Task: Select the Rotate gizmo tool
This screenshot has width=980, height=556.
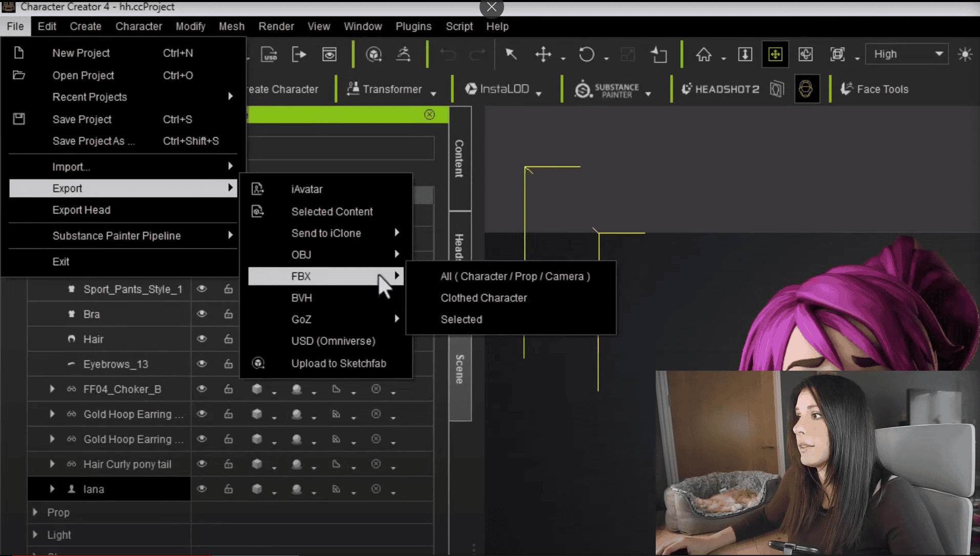Action: [x=587, y=55]
